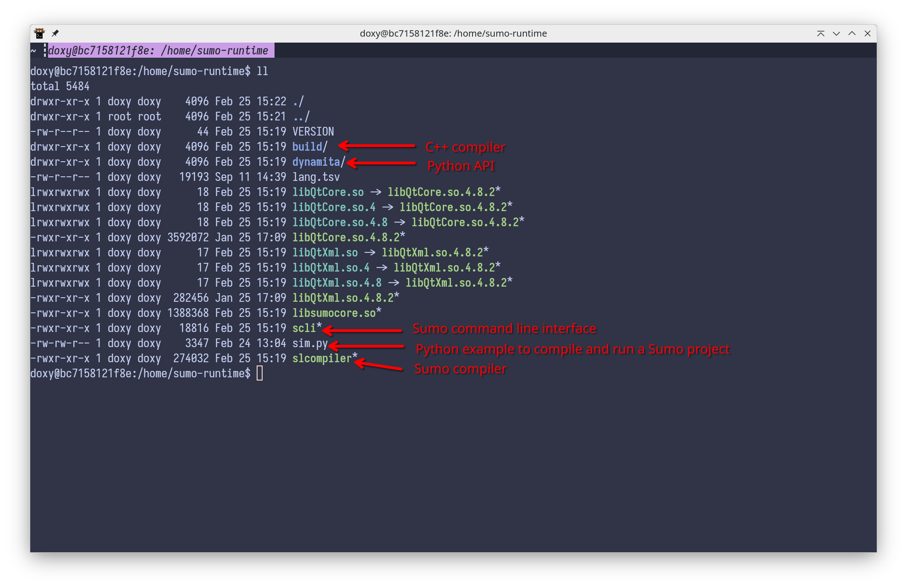Minimize the terminal window
Image resolution: width=907 pixels, height=588 pixels.
[836, 33]
